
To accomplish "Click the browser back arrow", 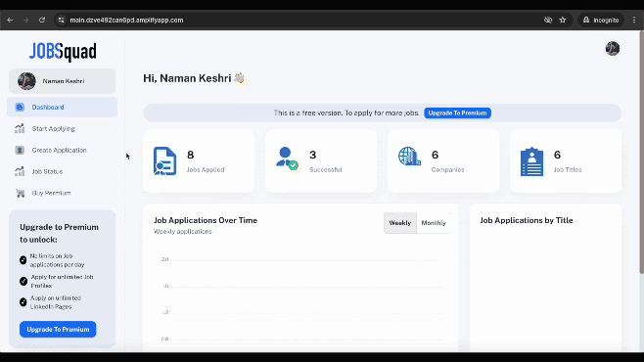I will coord(10,20).
